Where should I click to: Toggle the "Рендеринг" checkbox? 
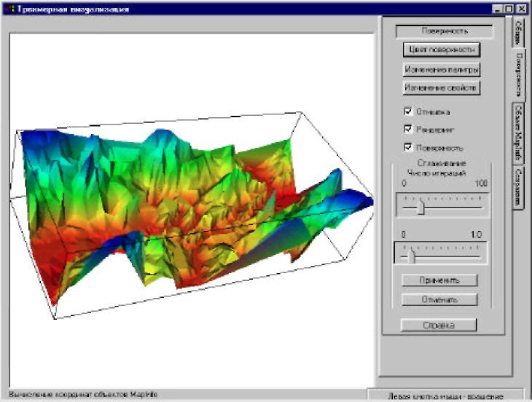click(408, 129)
